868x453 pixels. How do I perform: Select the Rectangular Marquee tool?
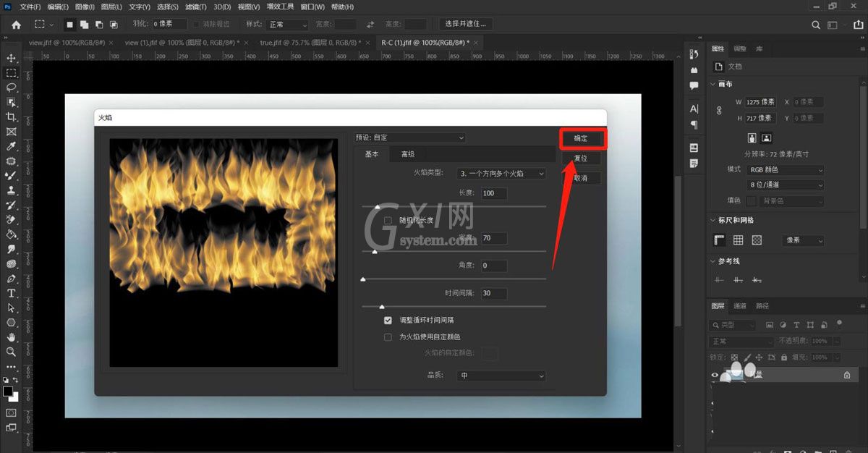pos(11,73)
